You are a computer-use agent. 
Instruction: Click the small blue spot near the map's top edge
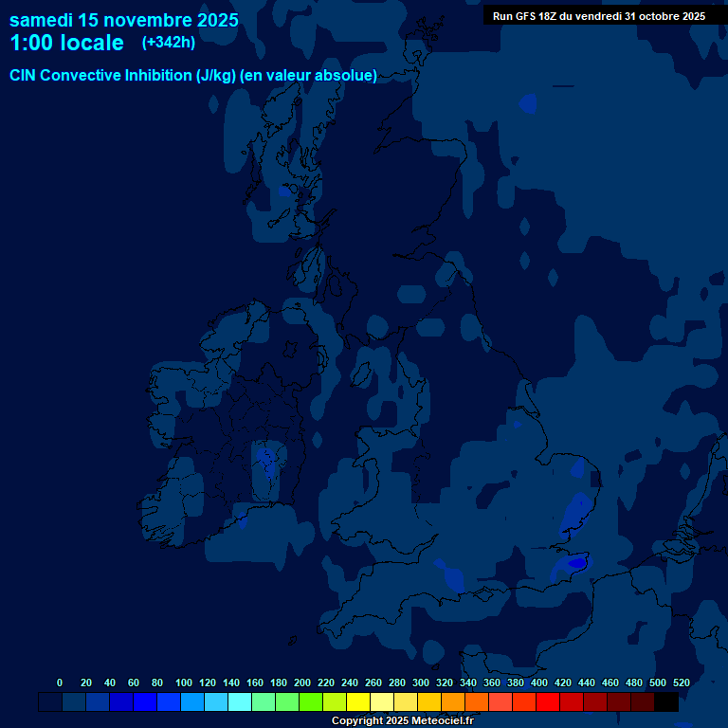(x=528, y=101)
